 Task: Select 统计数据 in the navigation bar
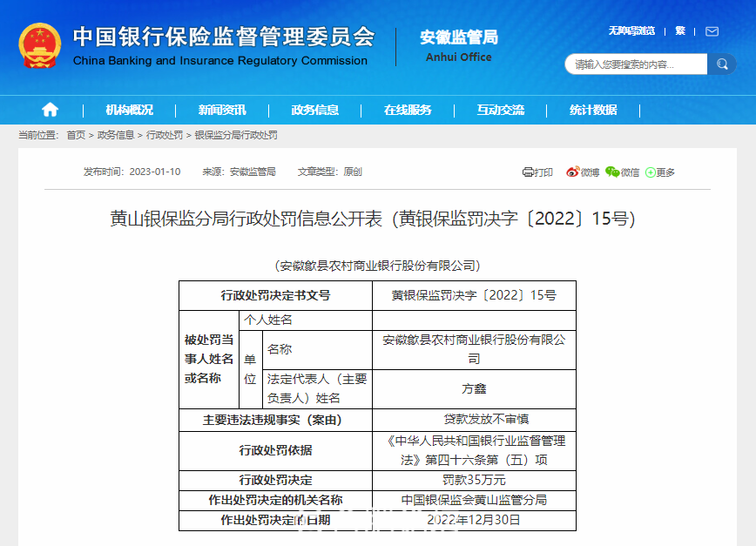pyautogui.click(x=593, y=110)
